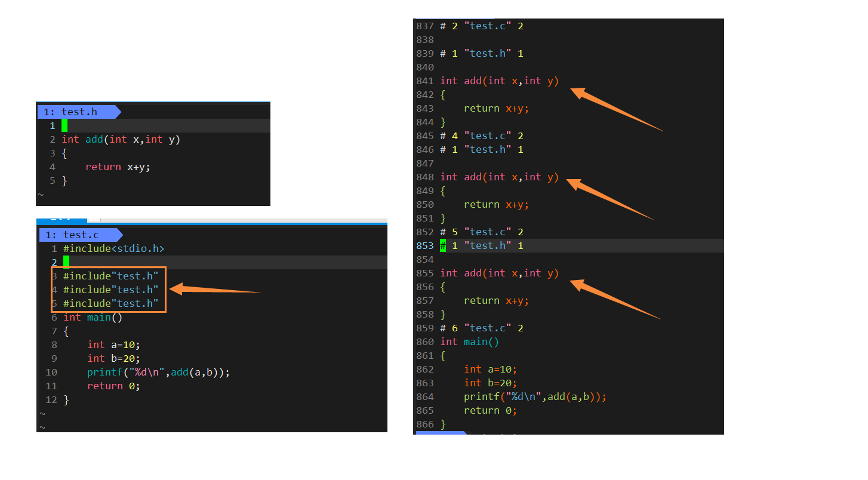Click line 839 '# 1 "test.h" 1'
The height and width of the screenshot is (480, 868).
point(482,53)
